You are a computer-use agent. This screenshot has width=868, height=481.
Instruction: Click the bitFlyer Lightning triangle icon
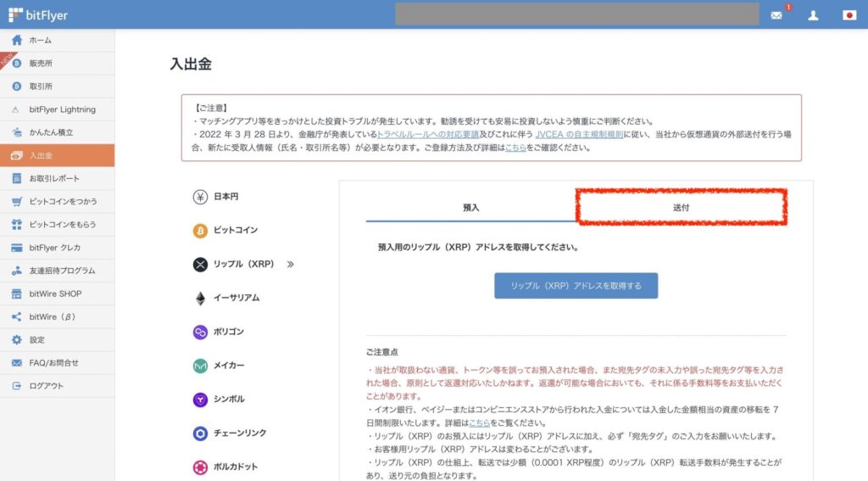pyautogui.click(x=16, y=109)
